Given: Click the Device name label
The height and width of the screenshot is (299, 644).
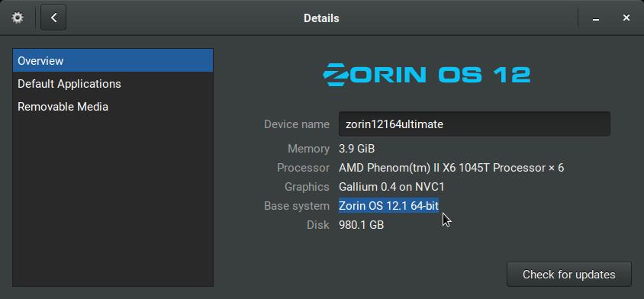Looking at the screenshot, I should 297,124.
